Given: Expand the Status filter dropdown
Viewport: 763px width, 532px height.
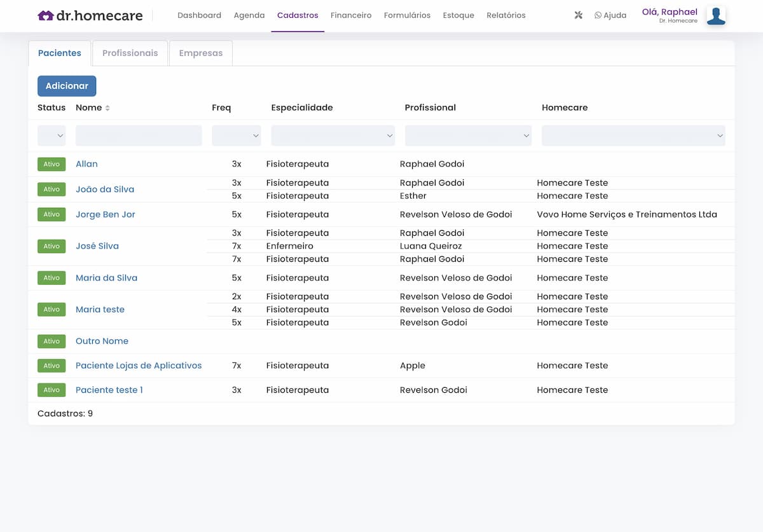Looking at the screenshot, I should click(52, 135).
